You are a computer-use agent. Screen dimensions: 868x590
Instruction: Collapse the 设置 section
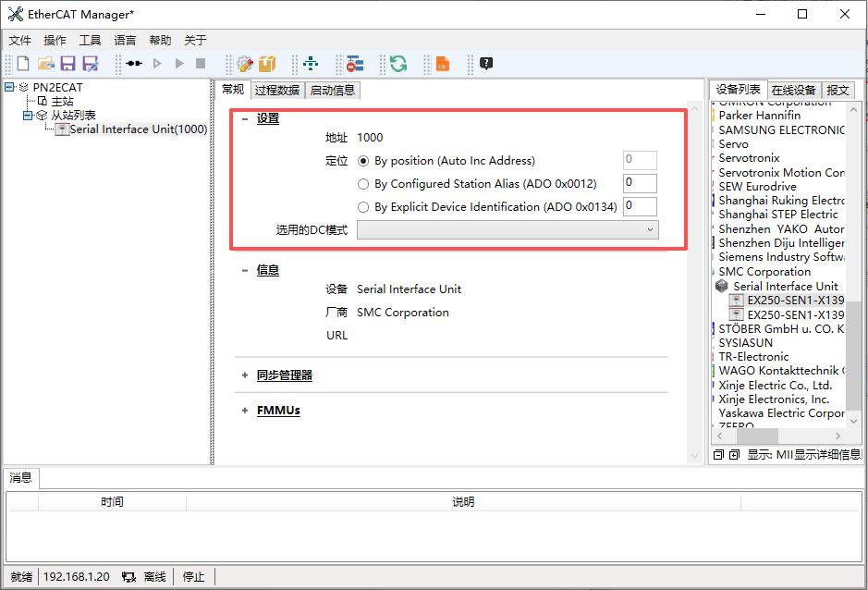[245, 118]
